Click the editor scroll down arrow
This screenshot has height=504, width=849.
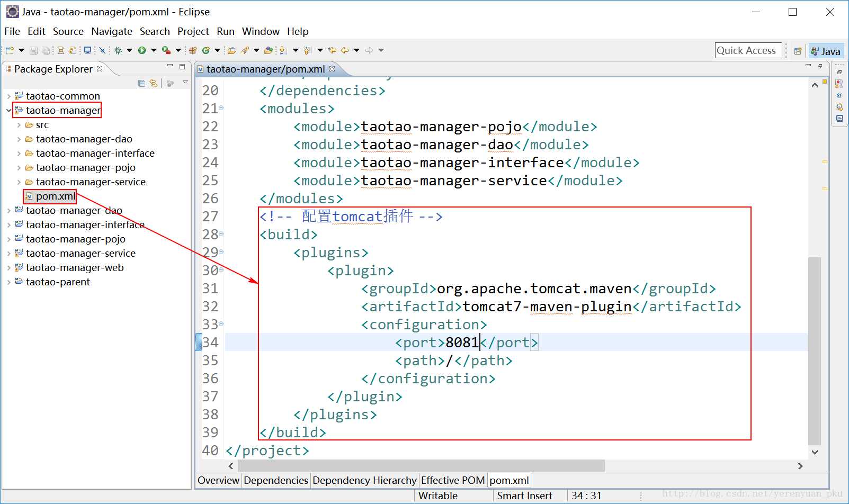(x=815, y=452)
